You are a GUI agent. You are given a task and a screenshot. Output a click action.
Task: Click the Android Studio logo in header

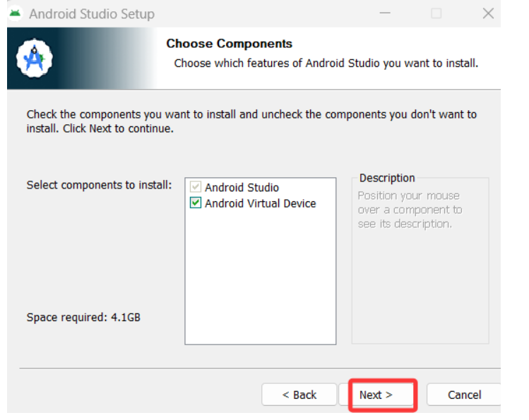click(x=35, y=58)
